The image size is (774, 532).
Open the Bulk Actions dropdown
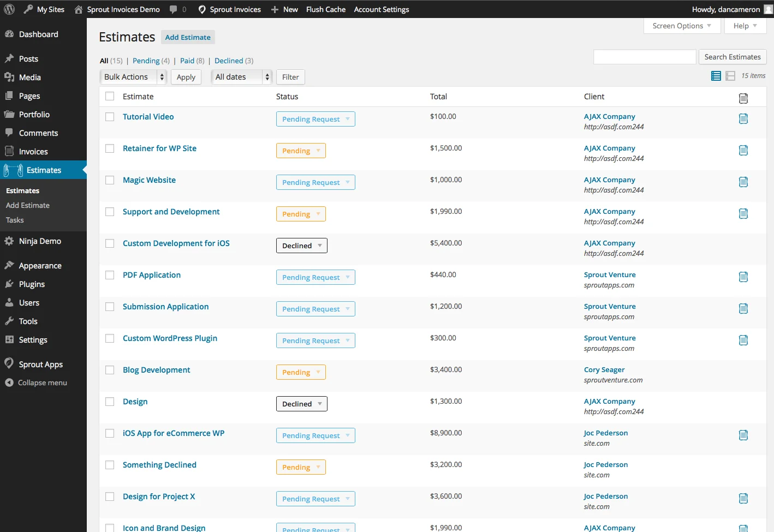click(132, 76)
